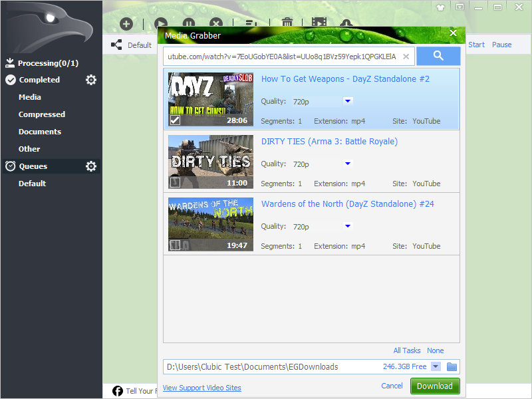Click the DayZ How To Get Weapons thumbnail
Screen dimensions: 532x399
[211, 99]
